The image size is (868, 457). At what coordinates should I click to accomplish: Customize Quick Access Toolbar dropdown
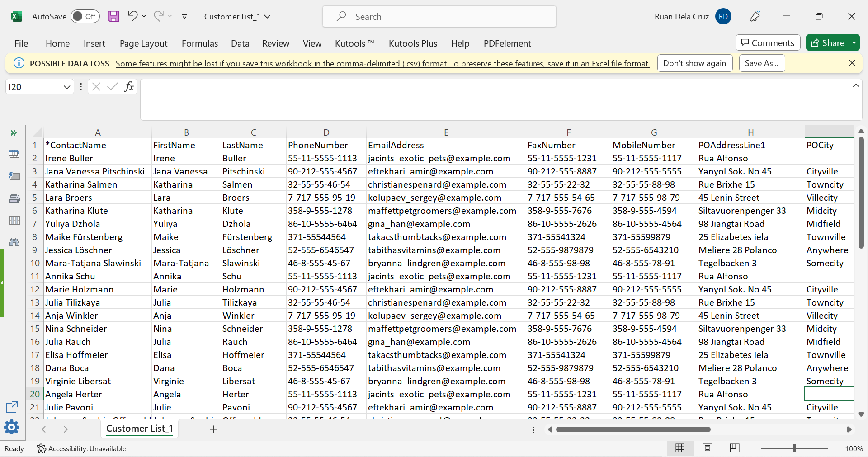[x=184, y=17]
